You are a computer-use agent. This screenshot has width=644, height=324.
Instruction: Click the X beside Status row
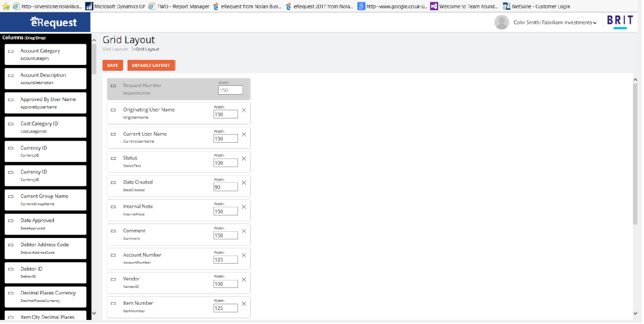click(x=244, y=159)
